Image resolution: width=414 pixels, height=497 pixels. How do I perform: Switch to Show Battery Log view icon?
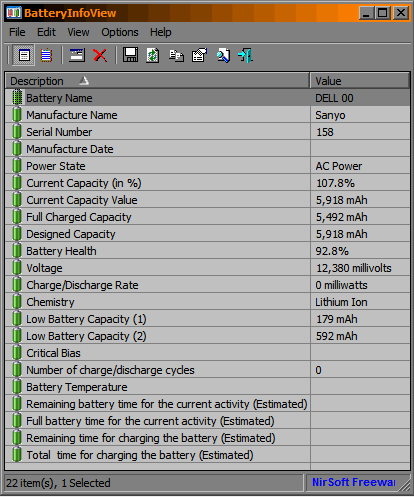pyautogui.click(x=46, y=55)
